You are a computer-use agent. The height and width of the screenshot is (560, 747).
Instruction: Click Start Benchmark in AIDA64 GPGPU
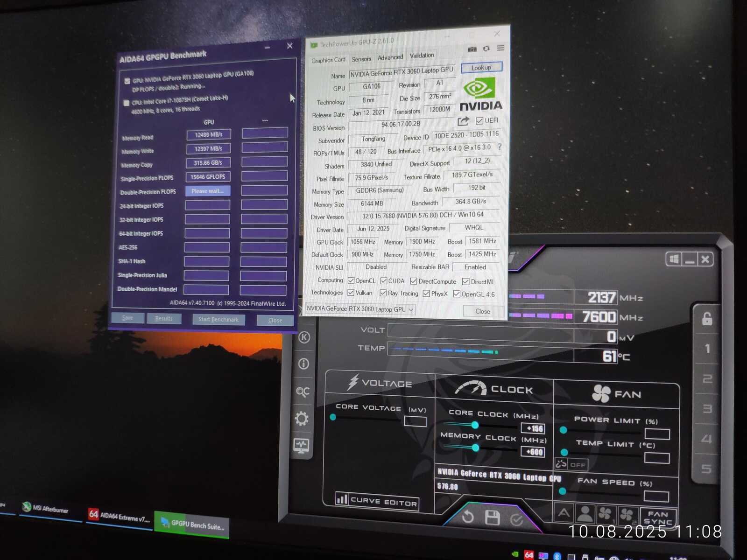click(218, 320)
